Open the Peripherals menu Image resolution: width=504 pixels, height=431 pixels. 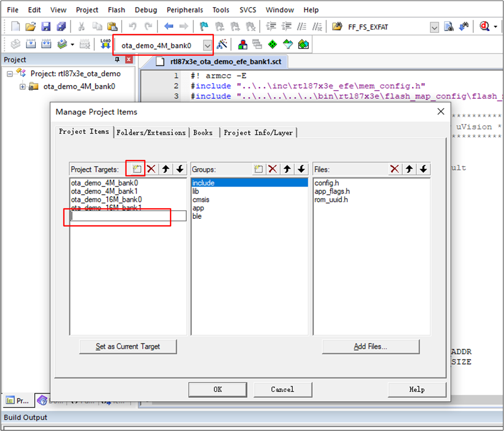pos(185,10)
